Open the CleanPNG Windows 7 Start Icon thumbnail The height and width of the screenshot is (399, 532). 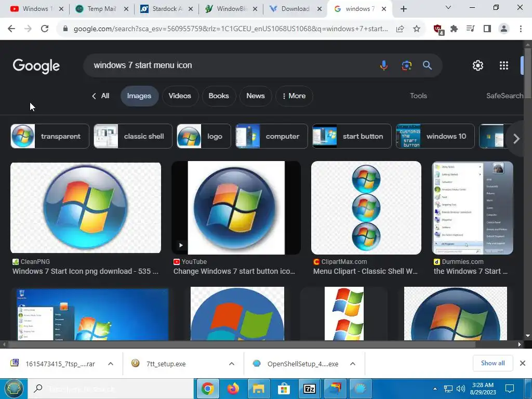(86, 208)
